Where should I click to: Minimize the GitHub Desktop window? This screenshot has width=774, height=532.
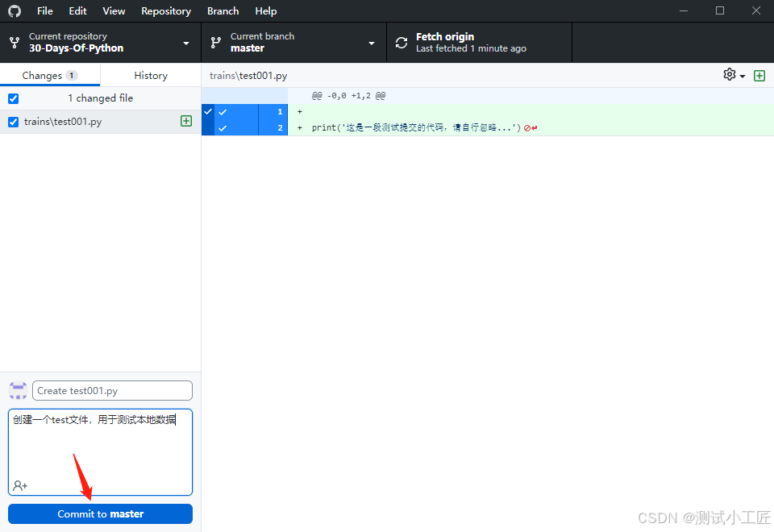pyautogui.click(x=684, y=10)
